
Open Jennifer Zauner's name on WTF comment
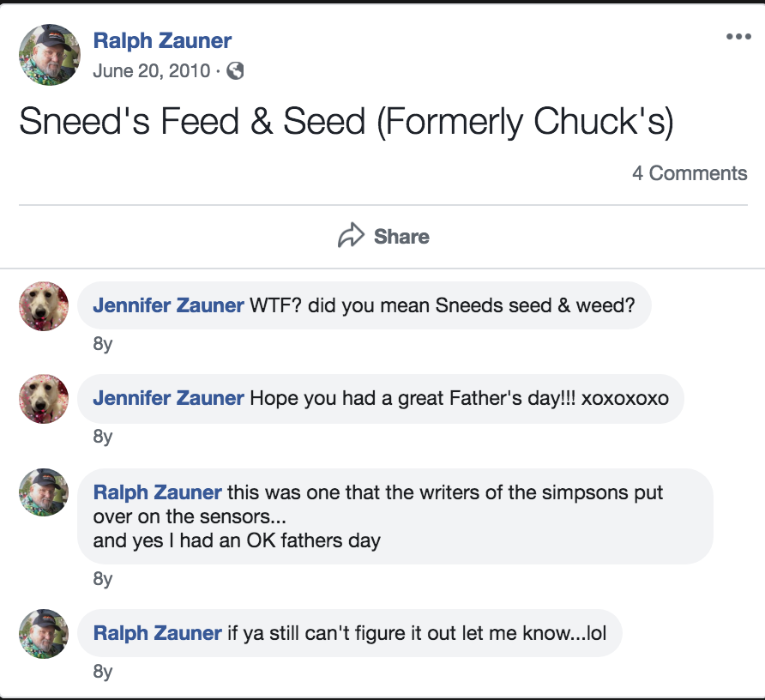tap(168, 305)
